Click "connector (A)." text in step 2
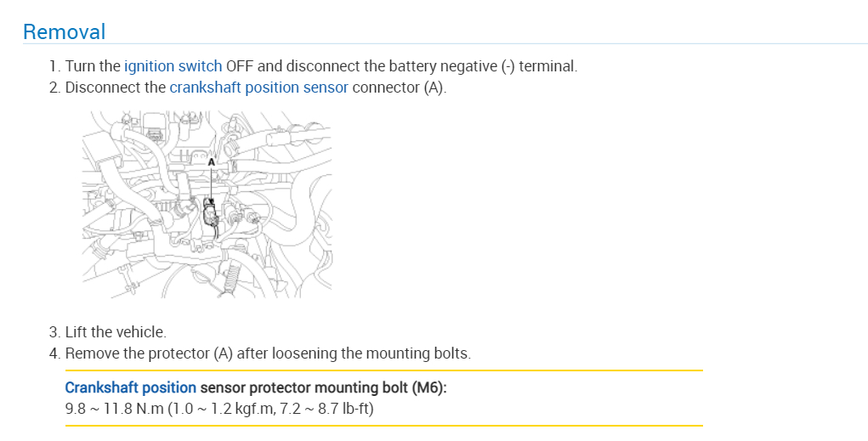The image size is (868, 441). coord(399,88)
